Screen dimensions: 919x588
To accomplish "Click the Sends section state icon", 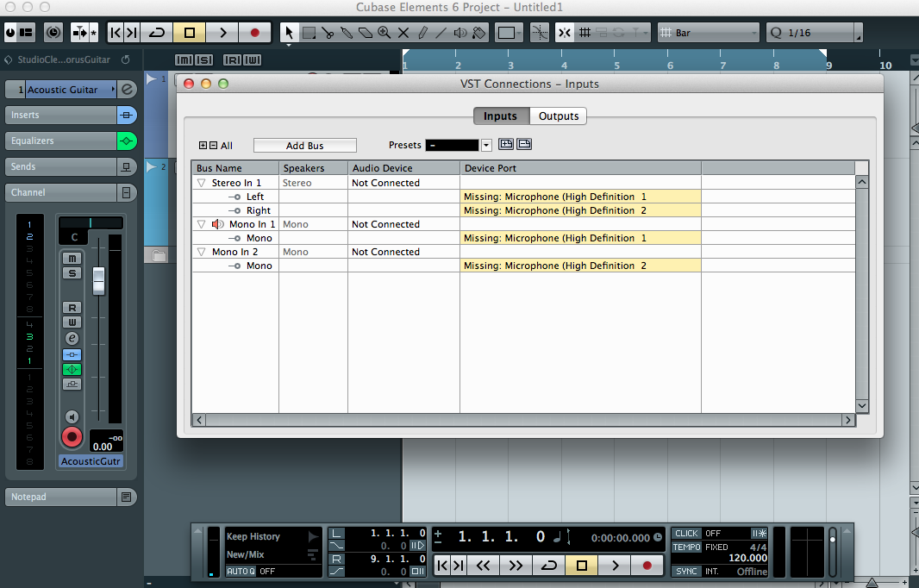I will (127, 167).
